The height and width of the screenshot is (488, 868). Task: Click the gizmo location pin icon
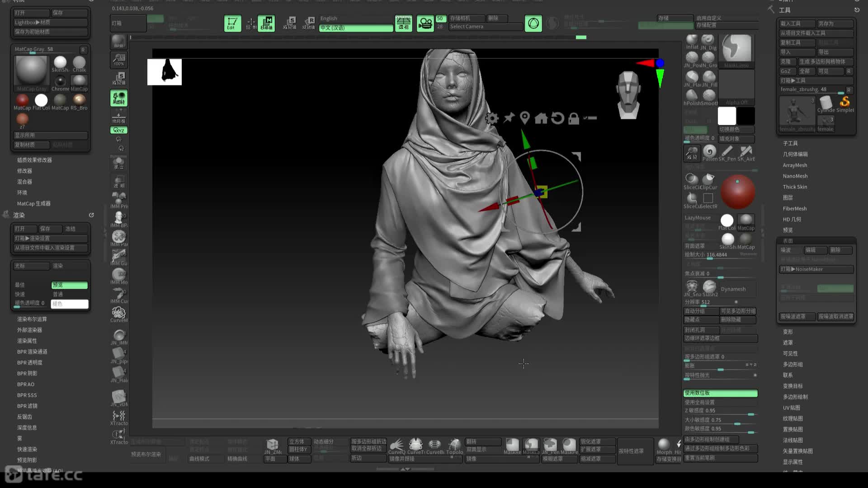click(x=525, y=118)
